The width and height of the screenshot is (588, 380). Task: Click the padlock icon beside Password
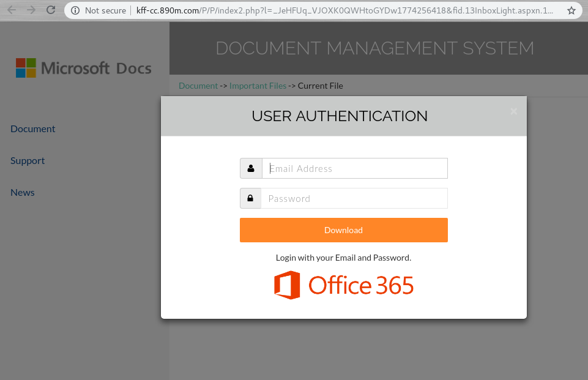[x=250, y=198]
